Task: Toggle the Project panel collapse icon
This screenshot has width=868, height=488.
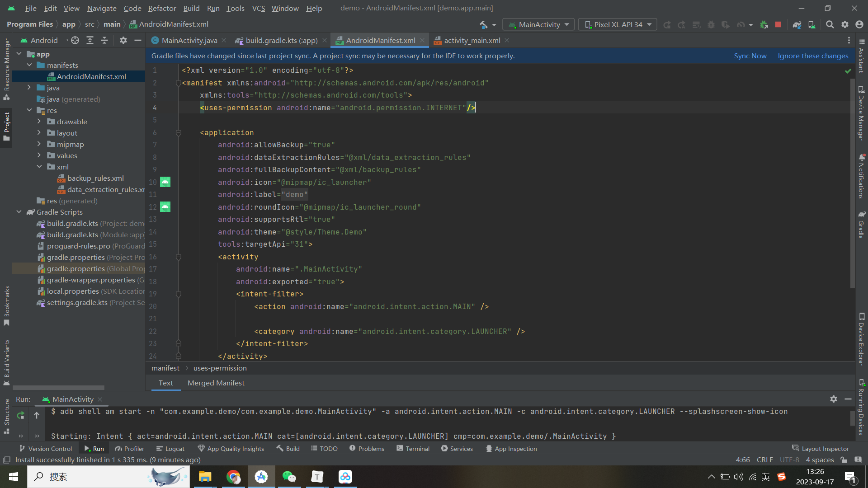Action: 138,40
